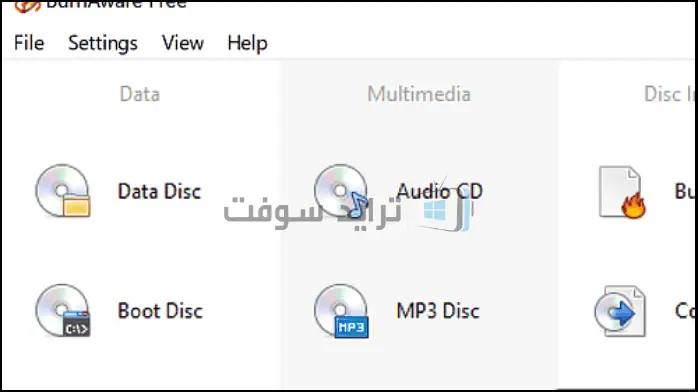Select the MP3 Disc text label
The width and height of the screenshot is (698, 392).
438,311
